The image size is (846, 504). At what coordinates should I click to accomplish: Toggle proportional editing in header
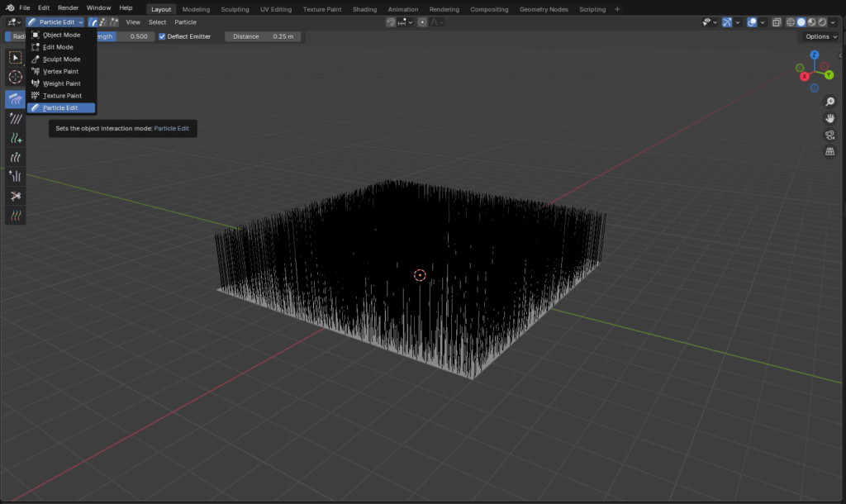coord(422,22)
